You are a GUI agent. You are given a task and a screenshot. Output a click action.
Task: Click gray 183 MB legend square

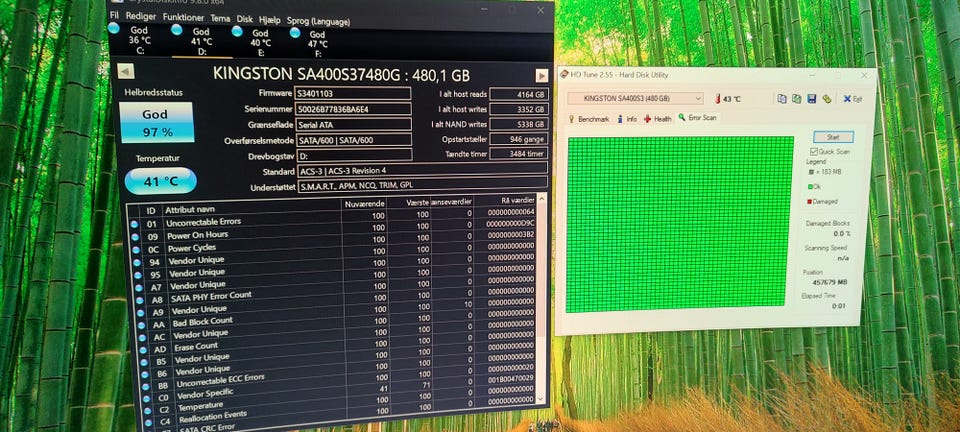[x=811, y=172]
